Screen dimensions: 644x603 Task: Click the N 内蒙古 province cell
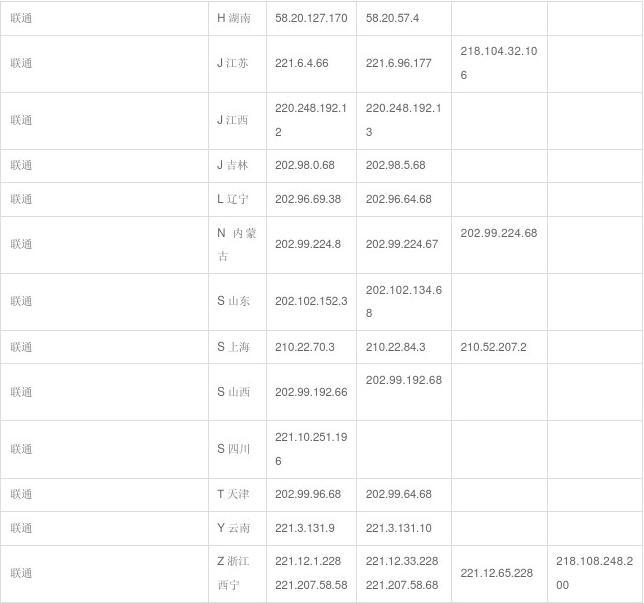coord(237,244)
